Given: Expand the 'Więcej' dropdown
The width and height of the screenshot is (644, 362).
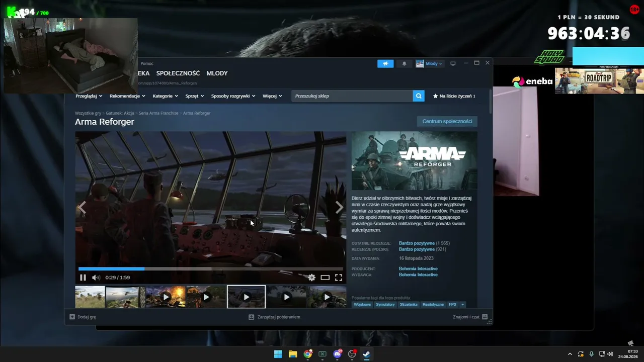Looking at the screenshot, I should (x=272, y=96).
